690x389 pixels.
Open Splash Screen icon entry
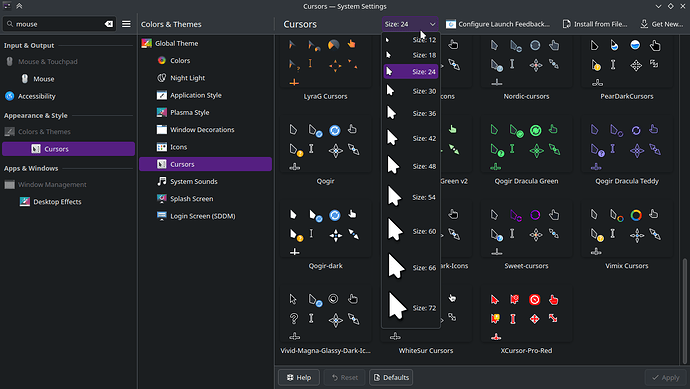pos(161,198)
